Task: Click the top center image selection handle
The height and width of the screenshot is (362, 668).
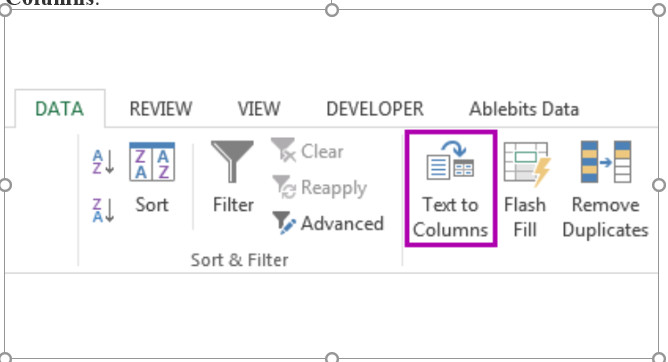Action: [332, 10]
